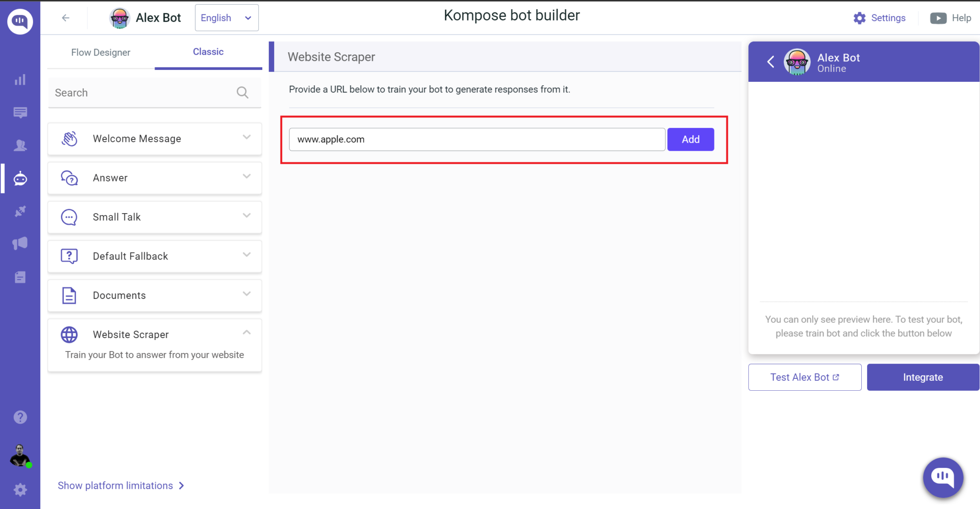Viewport: 980px width, 509px height.
Task: Open the chat widget launcher bubble
Action: 942,477
